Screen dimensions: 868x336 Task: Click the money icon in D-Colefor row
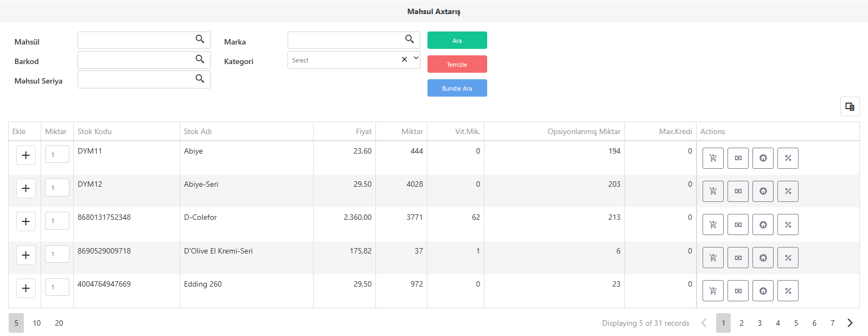click(x=738, y=224)
